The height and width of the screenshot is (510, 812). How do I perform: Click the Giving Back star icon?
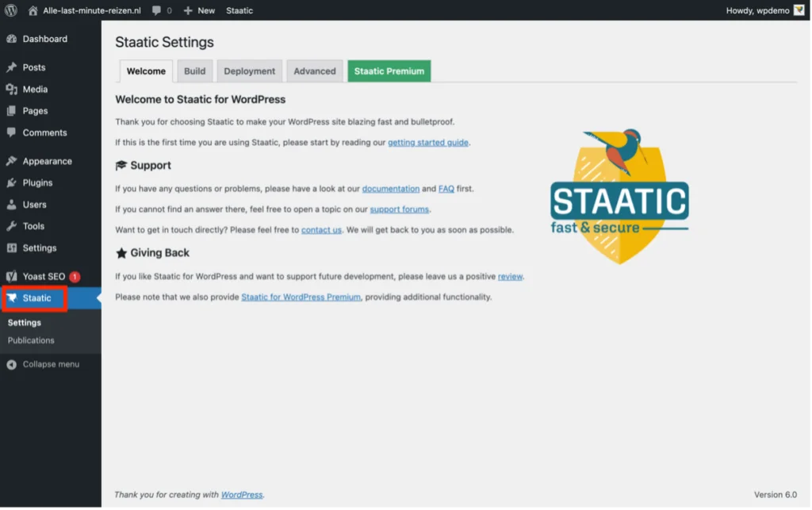(121, 253)
